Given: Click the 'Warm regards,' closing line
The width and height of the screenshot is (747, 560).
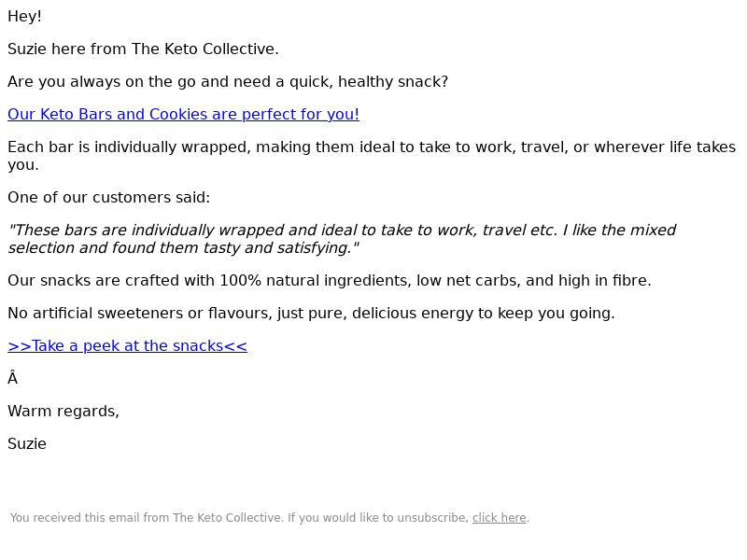Looking at the screenshot, I should pyautogui.click(x=63, y=412).
